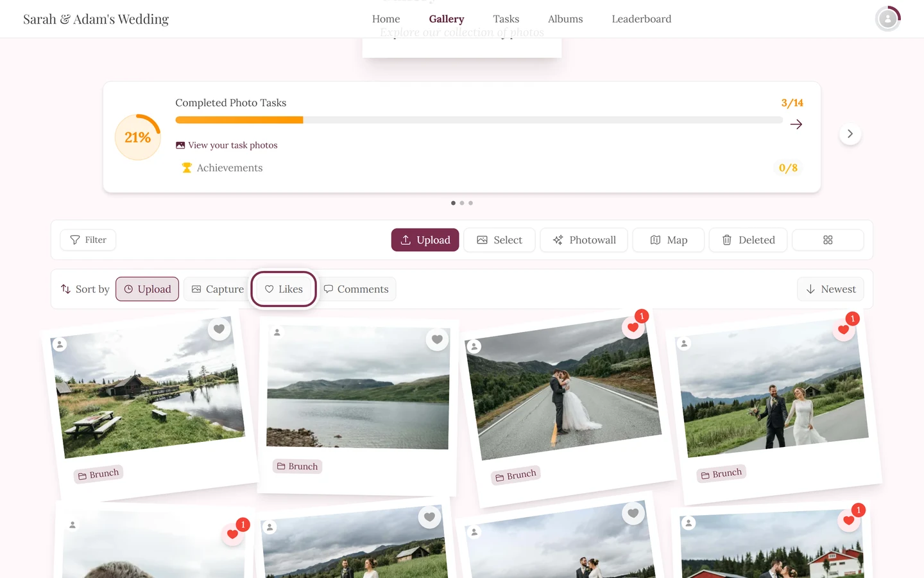Sort photos by Comments
This screenshot has height=578, width=924.
pyautogui.click(x=357, y=289)
